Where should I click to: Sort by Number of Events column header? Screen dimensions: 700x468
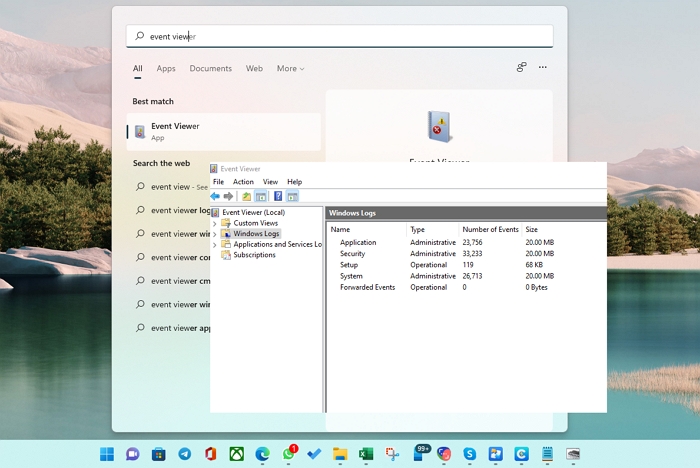(490, 230)
